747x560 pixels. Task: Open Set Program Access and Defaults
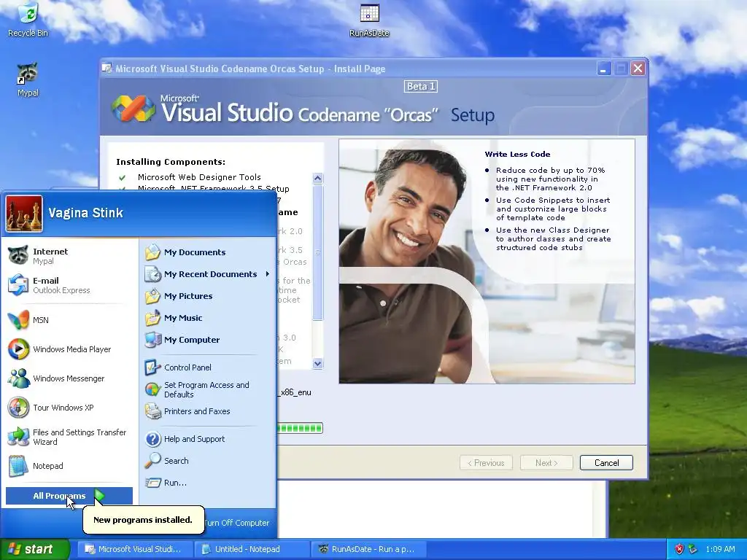pos(206,389)
